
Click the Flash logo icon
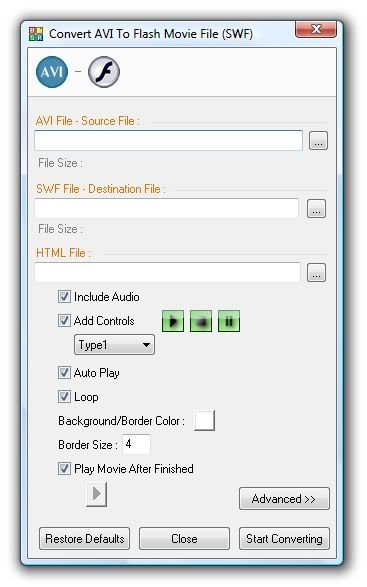[104, 72]
